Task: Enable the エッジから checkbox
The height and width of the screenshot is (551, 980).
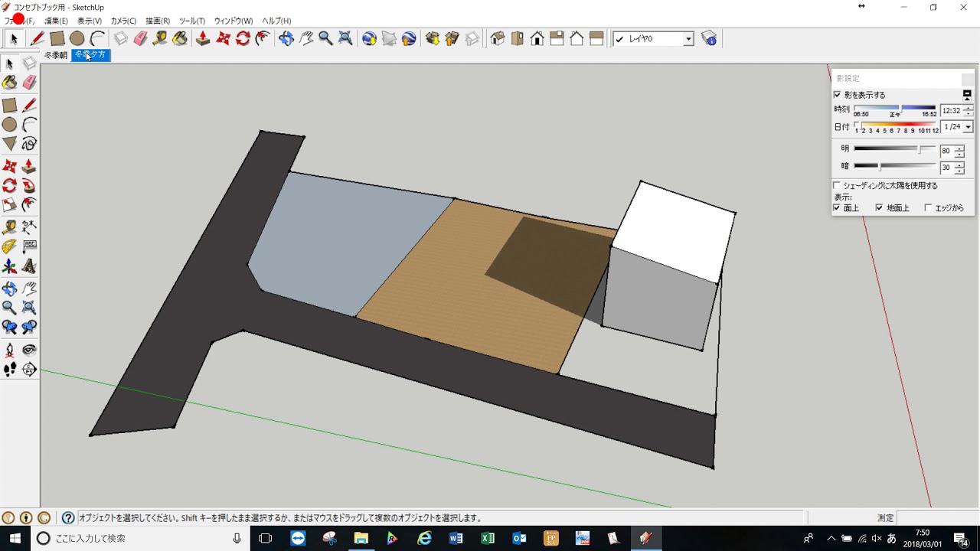Action: coord(928,207)
